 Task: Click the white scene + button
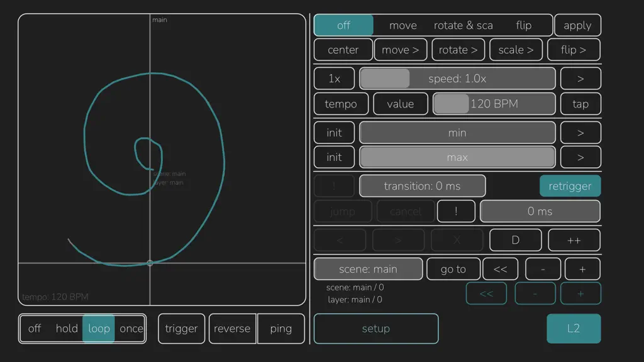pyautogui.click(x=582, y=269)
